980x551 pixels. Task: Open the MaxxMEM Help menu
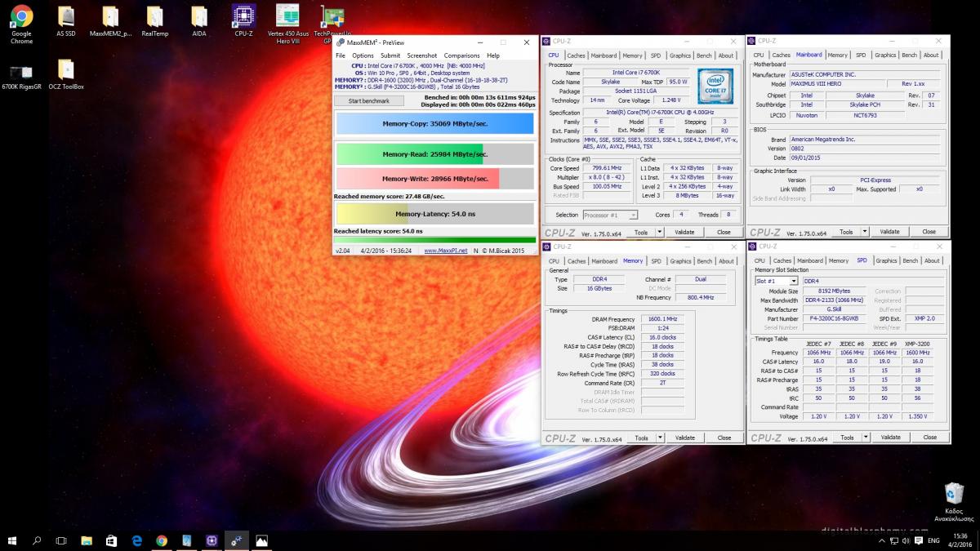pyautogui.click(x=493, y=56)
